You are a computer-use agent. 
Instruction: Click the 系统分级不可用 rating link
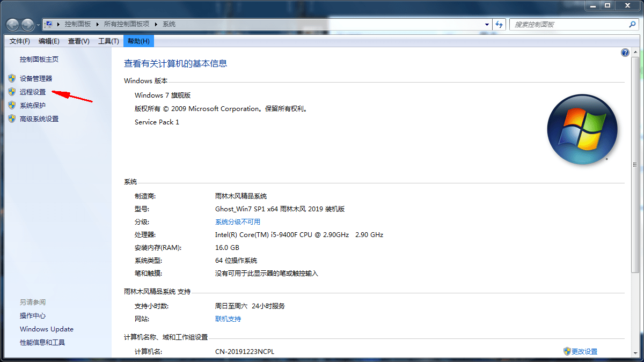[x=238, y=222]
